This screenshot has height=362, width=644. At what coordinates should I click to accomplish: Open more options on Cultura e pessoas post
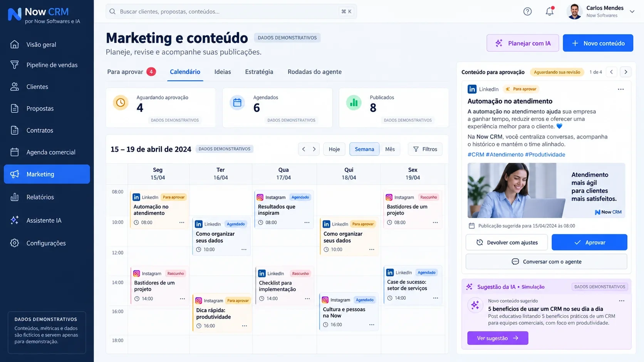[372, 325]
